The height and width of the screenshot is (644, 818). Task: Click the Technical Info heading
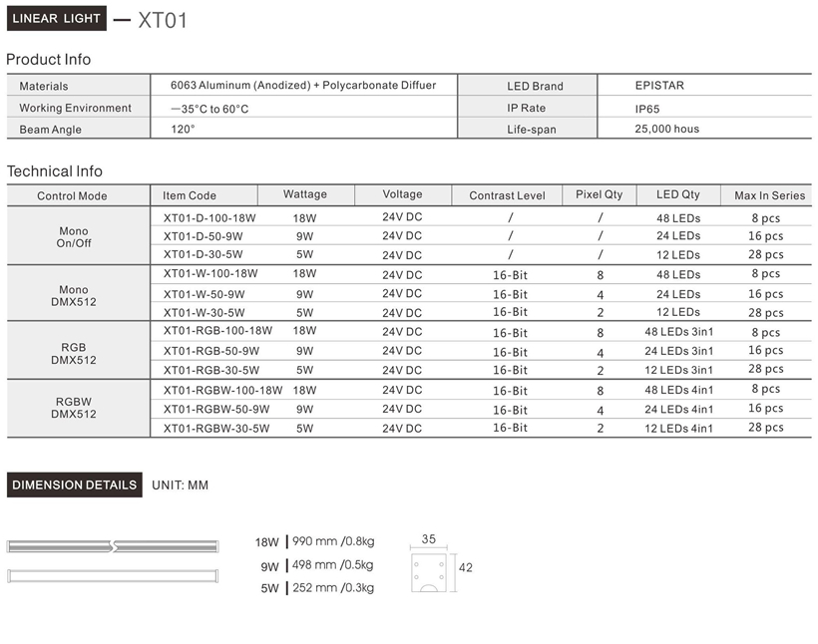[x=54, y=171]
